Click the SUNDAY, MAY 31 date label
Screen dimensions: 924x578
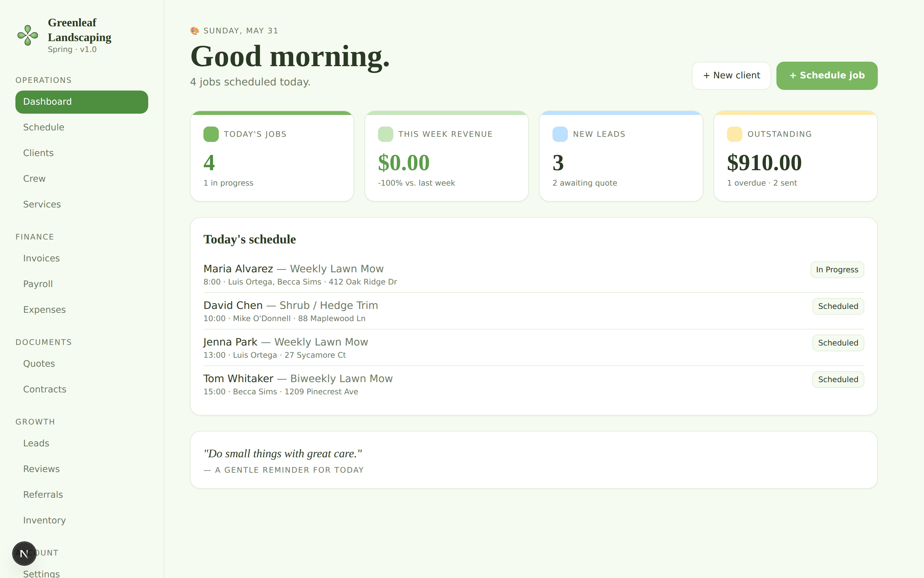tap(241, 31)
